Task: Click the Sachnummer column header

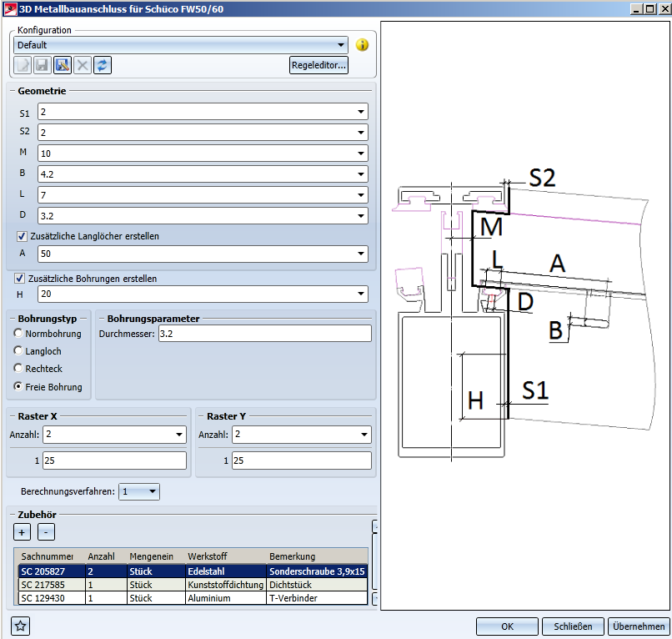Action: [52, 556]
